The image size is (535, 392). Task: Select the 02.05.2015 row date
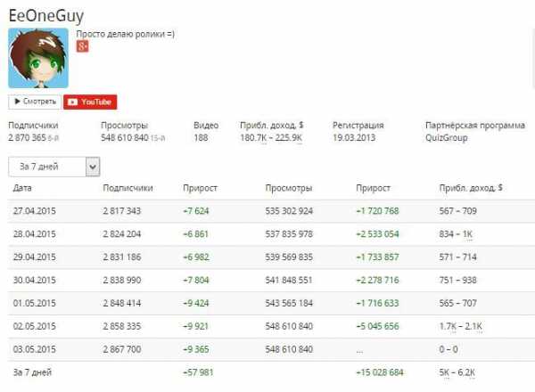point(35,327)
